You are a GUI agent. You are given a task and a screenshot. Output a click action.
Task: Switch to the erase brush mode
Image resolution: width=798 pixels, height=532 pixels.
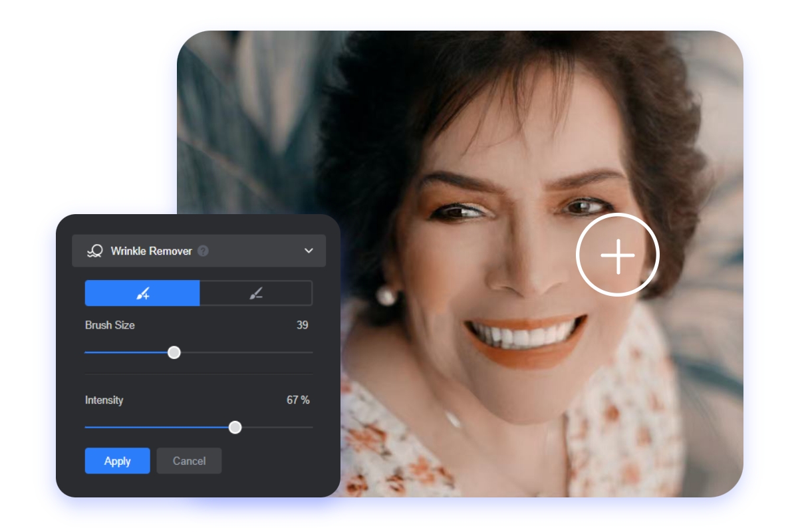(256, 293)
